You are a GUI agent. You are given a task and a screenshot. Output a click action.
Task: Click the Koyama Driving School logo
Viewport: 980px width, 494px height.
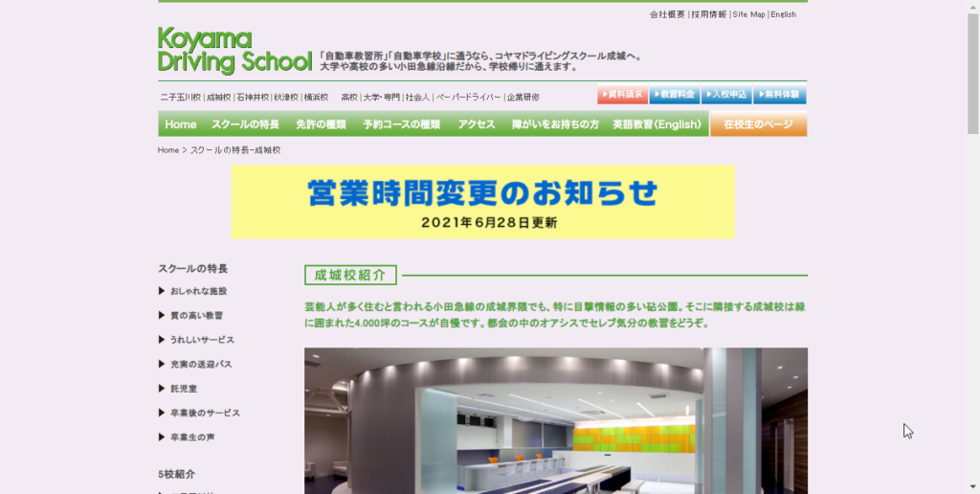[x=234, y=52]
